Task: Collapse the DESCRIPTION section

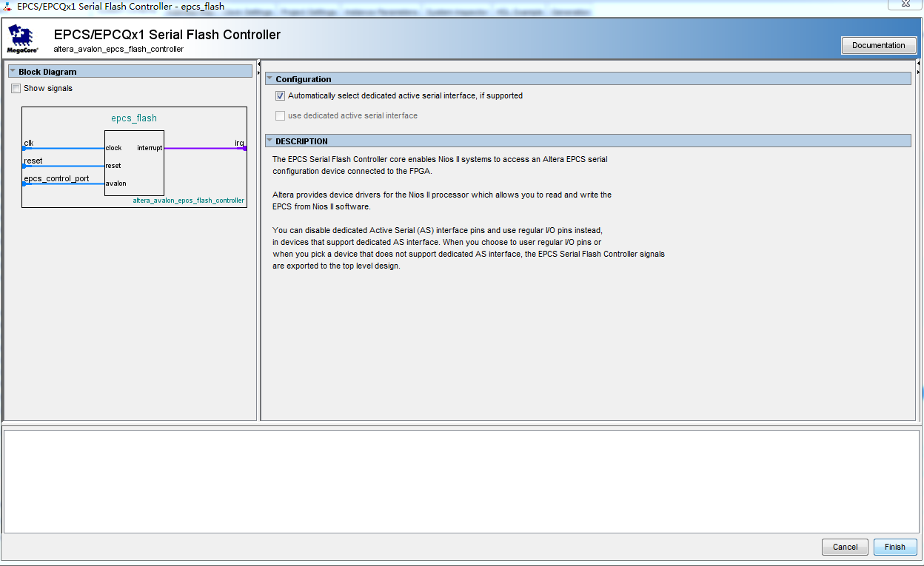Action: (270, 141)
